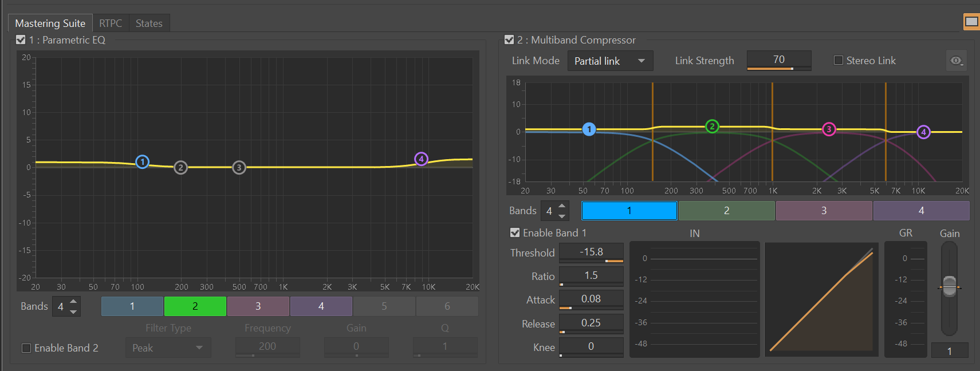The width and height of the screenshot is (980, 371).
Task: Enable the Stereo Link checkbox
Action: [x=839, y=61]
